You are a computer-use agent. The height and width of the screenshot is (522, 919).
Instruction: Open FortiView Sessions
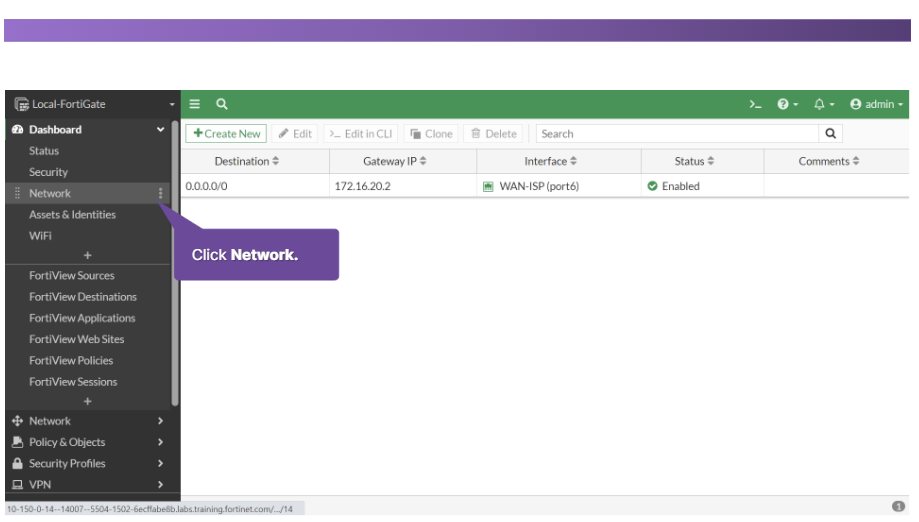click(x=73, y=381)
